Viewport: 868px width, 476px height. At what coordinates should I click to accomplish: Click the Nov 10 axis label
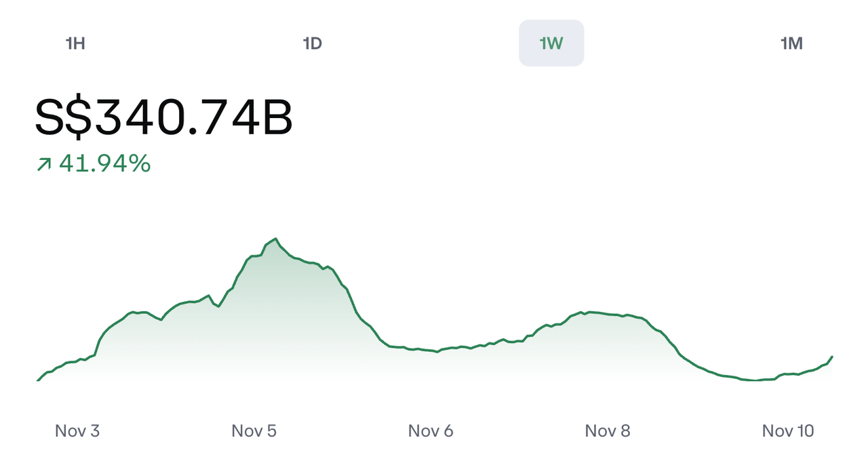(787, 431)
